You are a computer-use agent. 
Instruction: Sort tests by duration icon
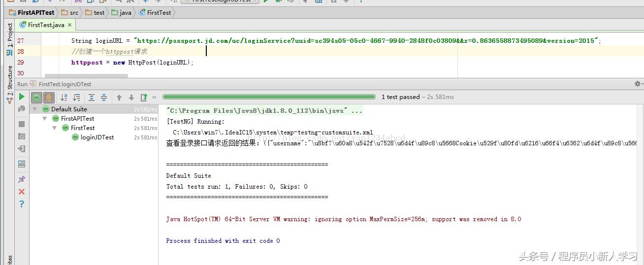point(76,98)
